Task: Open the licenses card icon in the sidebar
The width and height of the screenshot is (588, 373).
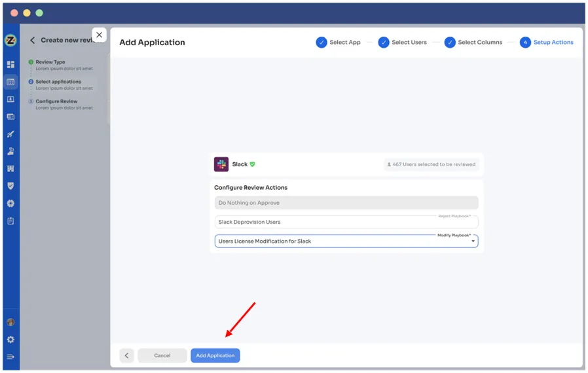Action: [x=10, y=117]
